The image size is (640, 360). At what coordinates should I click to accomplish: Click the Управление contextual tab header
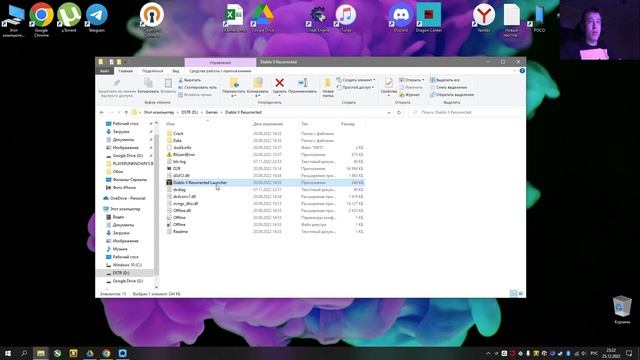click(x=220, y=62)
